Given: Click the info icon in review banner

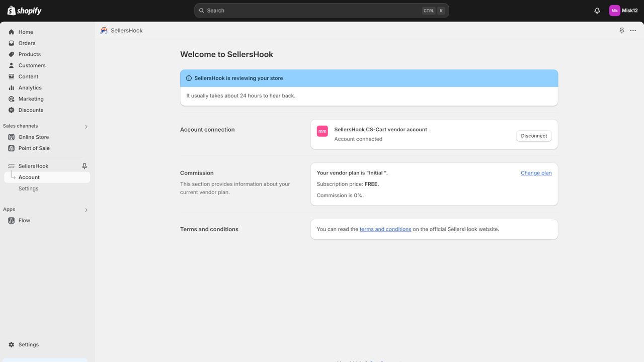Looking at the screenshot, I should 189,78.
